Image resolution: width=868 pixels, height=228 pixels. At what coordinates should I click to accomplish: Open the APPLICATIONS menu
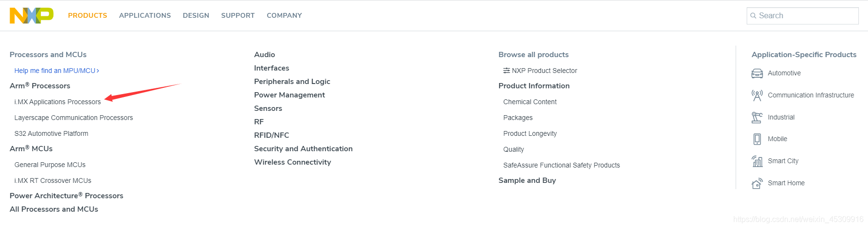tap(145, 15)
